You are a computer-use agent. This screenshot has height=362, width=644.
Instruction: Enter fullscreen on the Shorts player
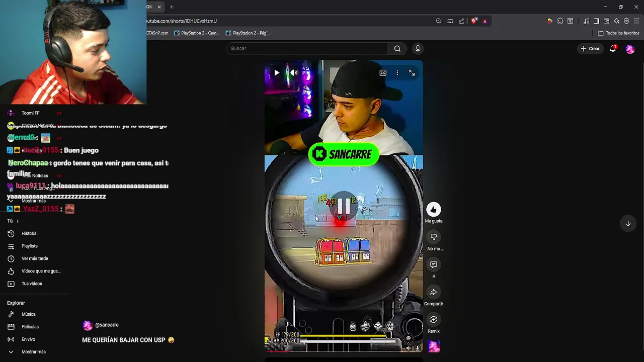412,73
